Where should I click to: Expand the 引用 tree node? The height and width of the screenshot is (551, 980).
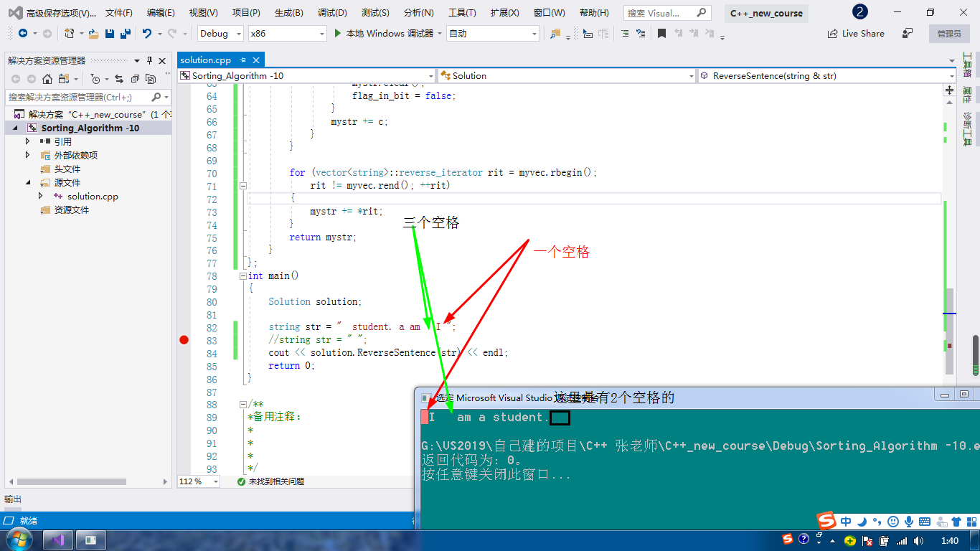[x=28, y=141]
